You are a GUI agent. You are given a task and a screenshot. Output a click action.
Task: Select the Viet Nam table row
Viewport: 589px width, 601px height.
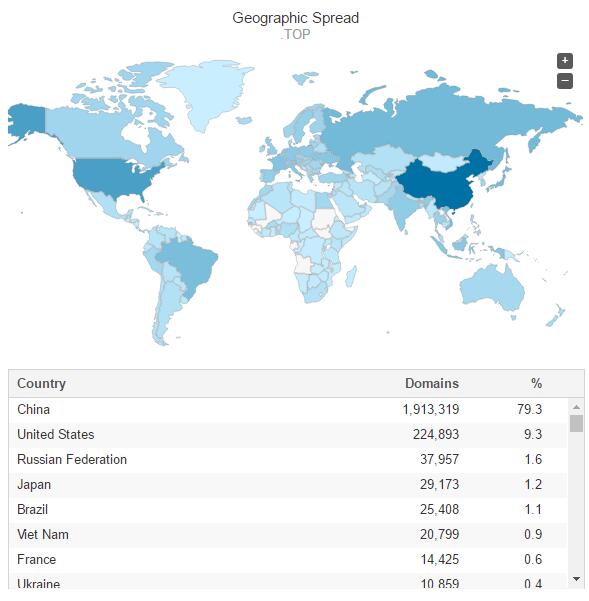click(287, 535)
